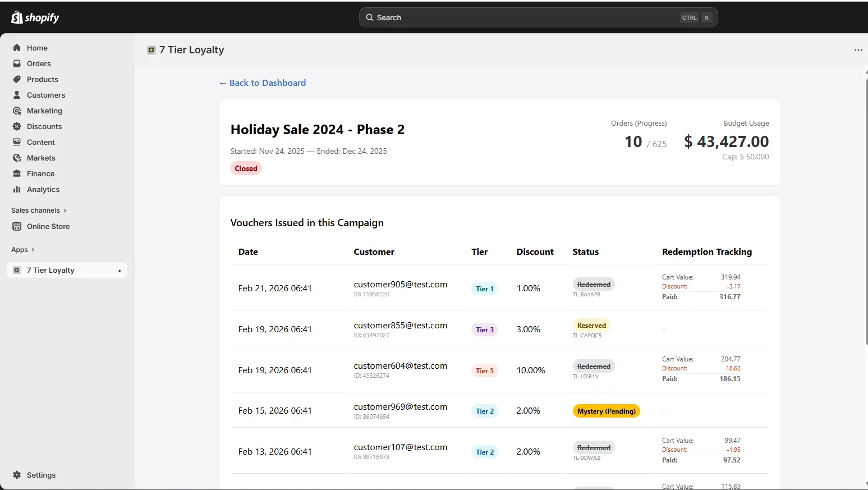Click the Shopify logo
Viewport: 868px width, 490px height.
click(35, 17)
